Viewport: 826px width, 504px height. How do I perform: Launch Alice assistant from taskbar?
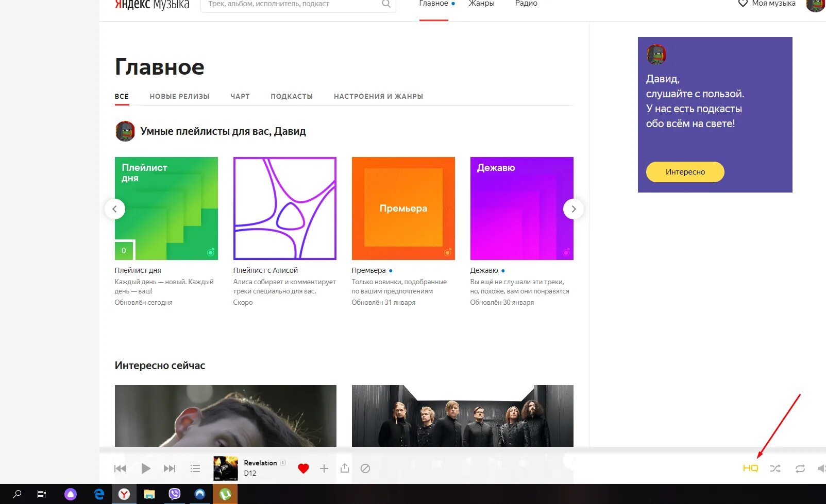tap(71, 494)
